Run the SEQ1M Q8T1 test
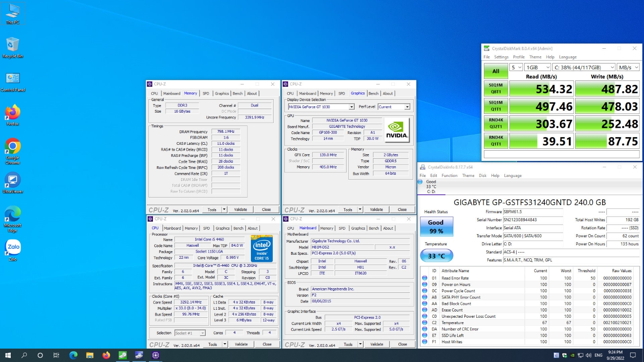644x362 pixels. tap(496, 89)
